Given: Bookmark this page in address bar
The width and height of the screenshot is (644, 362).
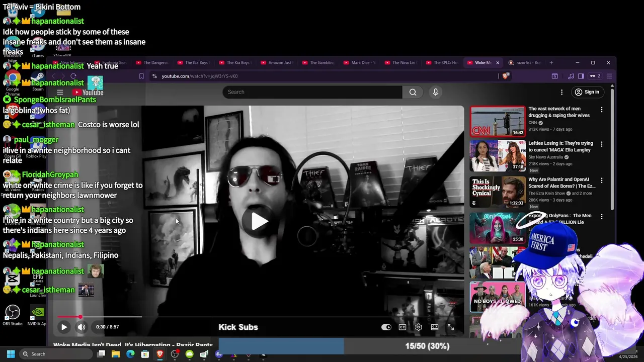Looking at the screenshot, I should pyautogui.click(x=141, y=76).
